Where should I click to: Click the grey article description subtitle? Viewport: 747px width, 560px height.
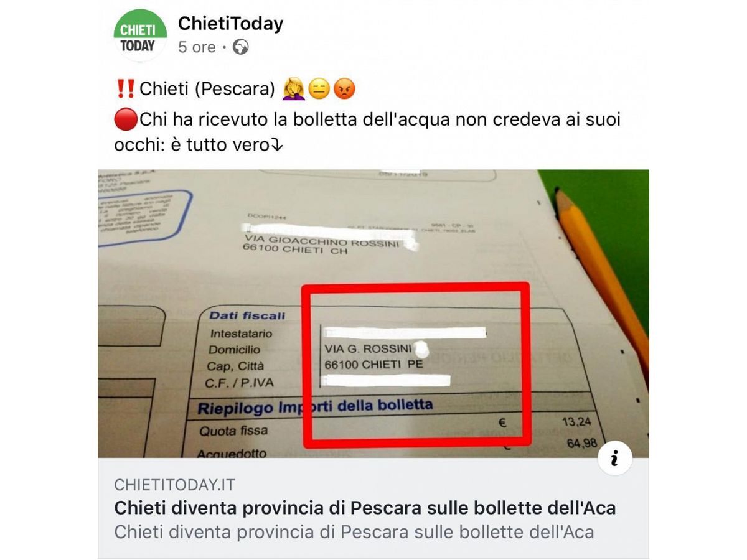pyautogui.click(x=354, y=533)
